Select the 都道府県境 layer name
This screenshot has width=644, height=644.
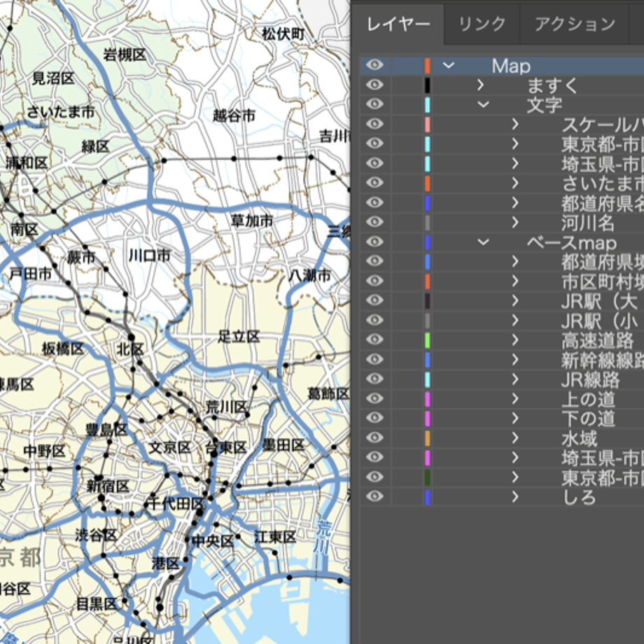[603, 262]
